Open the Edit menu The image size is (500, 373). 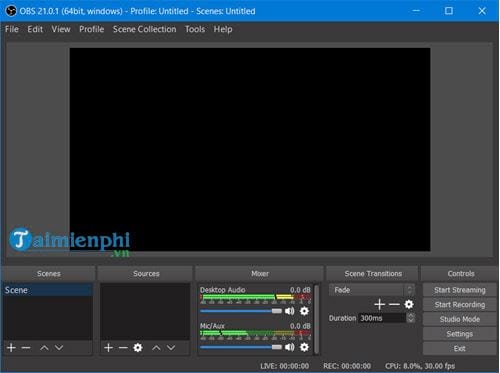click(35, 29)
